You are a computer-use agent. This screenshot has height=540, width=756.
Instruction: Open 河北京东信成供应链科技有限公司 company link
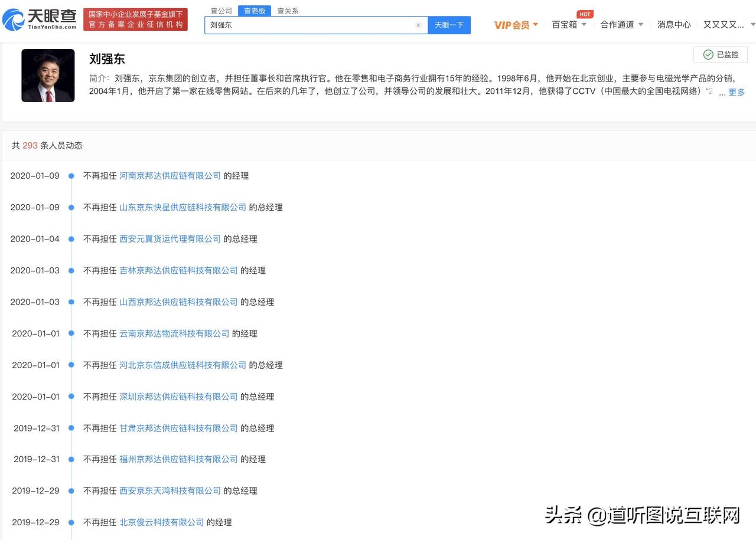(x=183, y=365)
